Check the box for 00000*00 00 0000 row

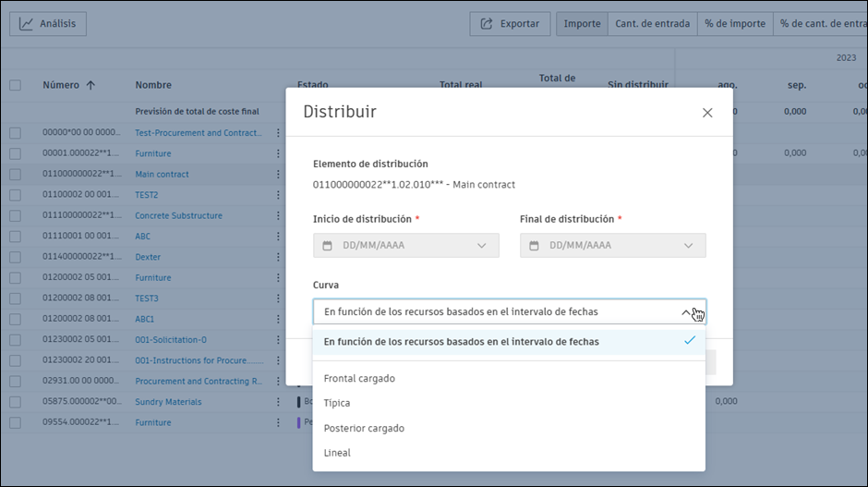(15, 133)
